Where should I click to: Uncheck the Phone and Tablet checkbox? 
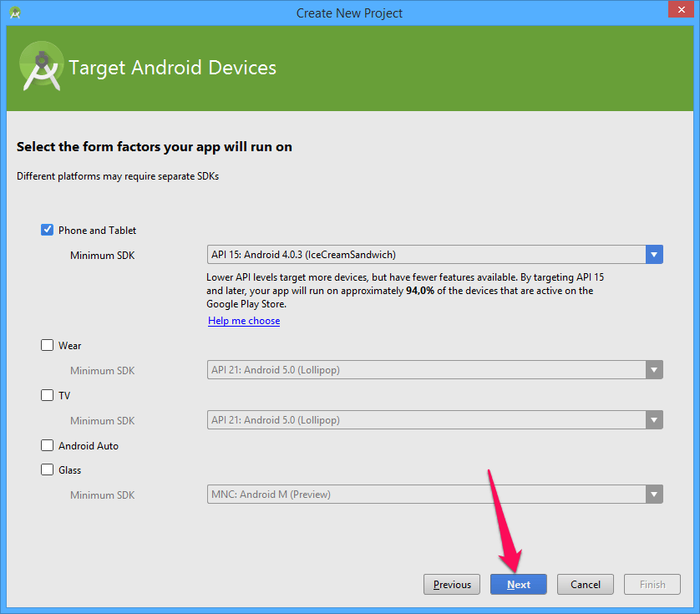point(47,230)
